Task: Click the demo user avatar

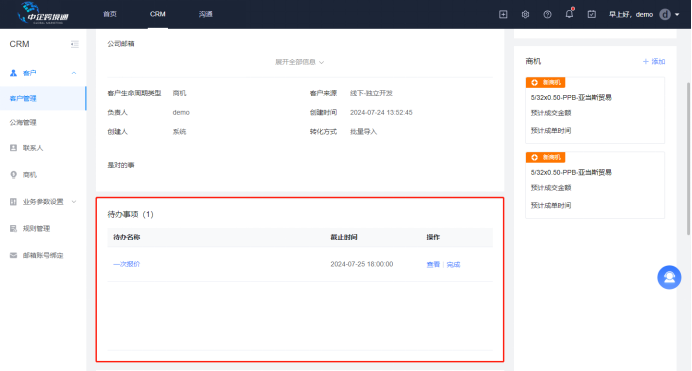Action: 665,15
